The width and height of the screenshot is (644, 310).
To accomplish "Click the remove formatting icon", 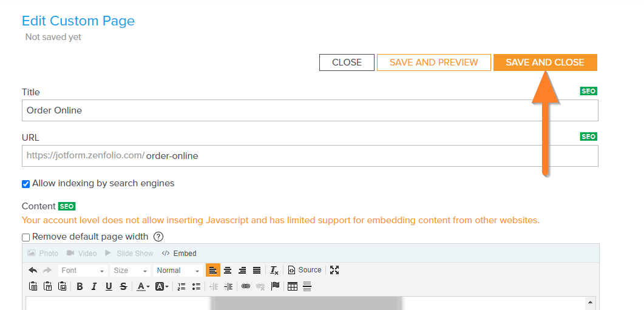I will click(274, 270).
